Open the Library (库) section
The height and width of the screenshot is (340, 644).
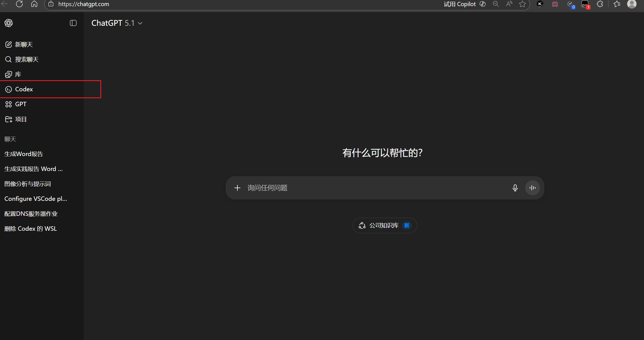coord(18,74)
